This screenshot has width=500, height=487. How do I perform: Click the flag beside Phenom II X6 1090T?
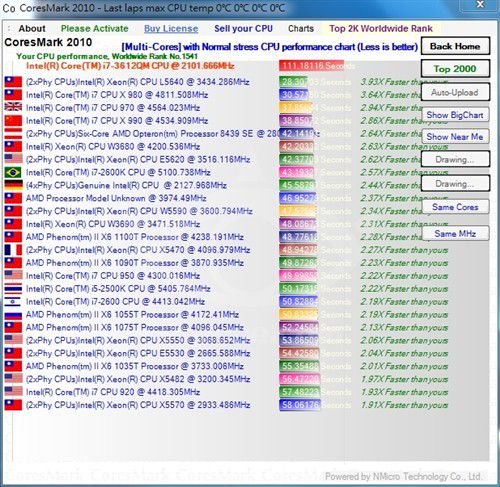[13, 263]
